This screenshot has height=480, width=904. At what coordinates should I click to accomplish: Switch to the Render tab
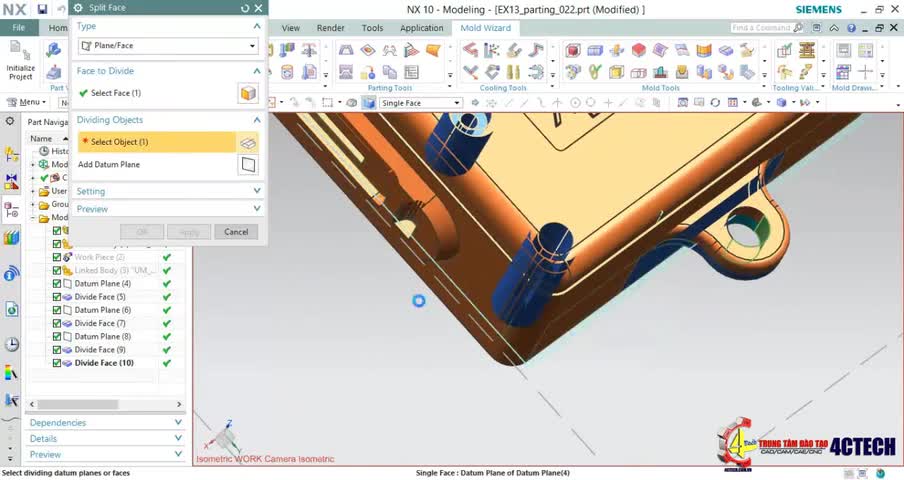pos(330,28)
